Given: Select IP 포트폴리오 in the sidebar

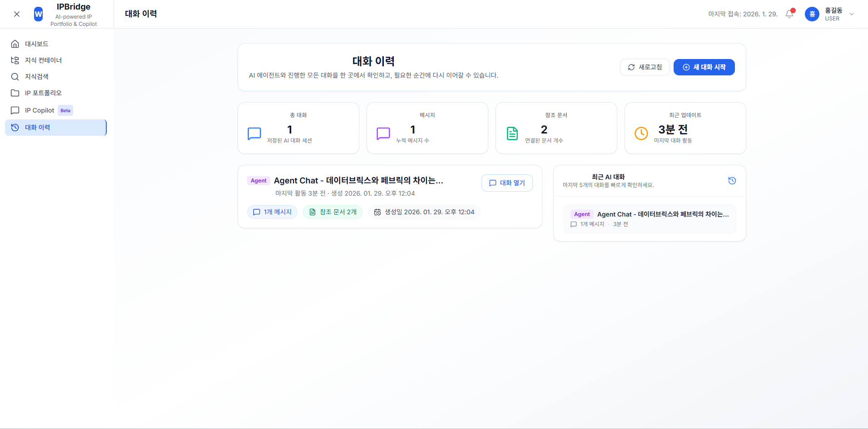Looking at the screenshot, I should [43, 93].
